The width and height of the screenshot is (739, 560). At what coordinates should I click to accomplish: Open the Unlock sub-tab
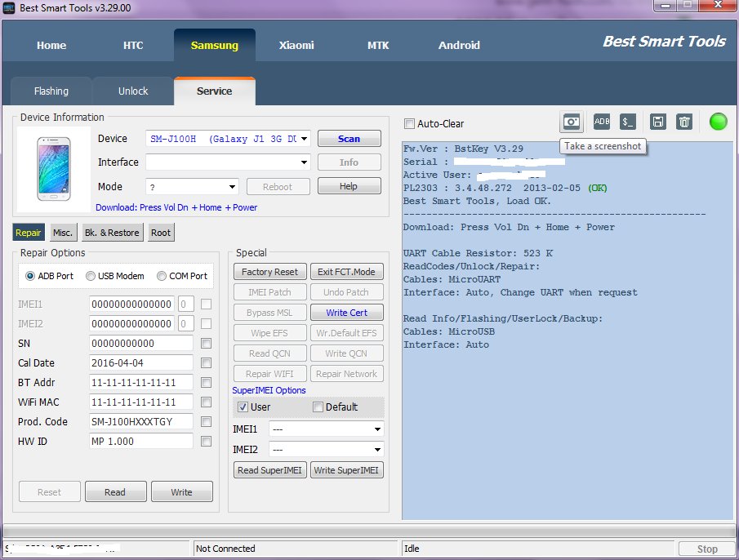tap(133, 91)
